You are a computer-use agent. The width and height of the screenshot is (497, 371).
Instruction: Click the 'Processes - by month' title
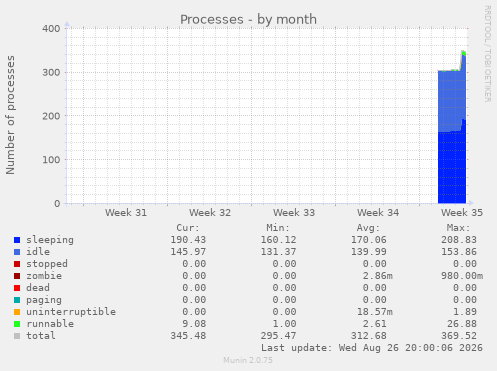(x=248, y=20)
